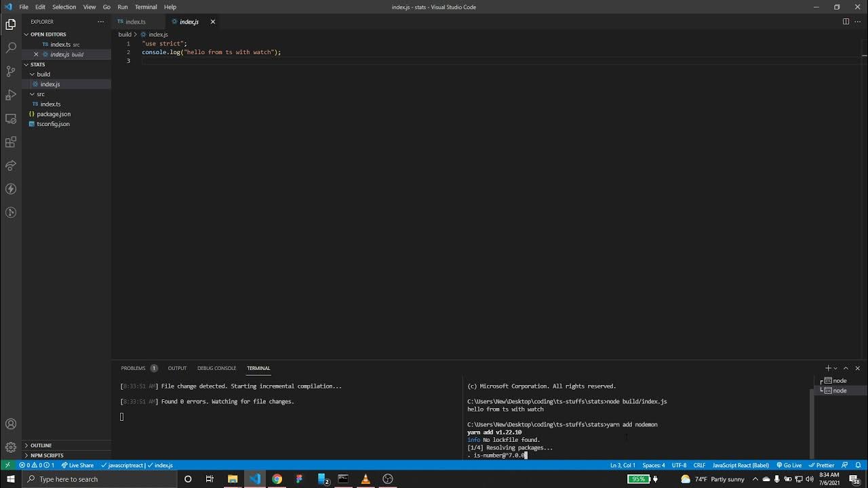
Task: Open Task View on taskbar
Action: tap(210, 479)
